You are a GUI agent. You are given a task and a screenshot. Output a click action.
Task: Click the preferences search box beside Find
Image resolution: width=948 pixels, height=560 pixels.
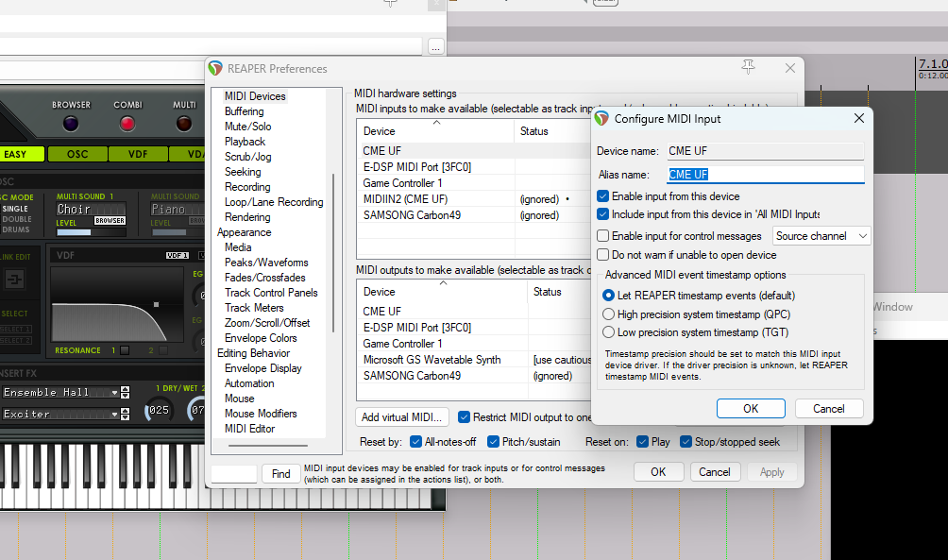pos(234,474)
